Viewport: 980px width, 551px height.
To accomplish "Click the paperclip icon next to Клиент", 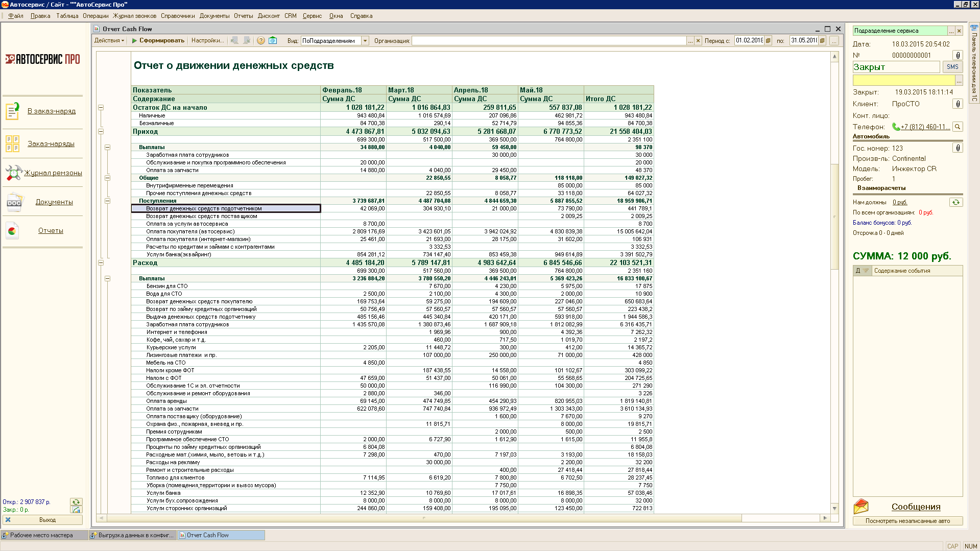I will pyautogui.click(x=958, y=104).
